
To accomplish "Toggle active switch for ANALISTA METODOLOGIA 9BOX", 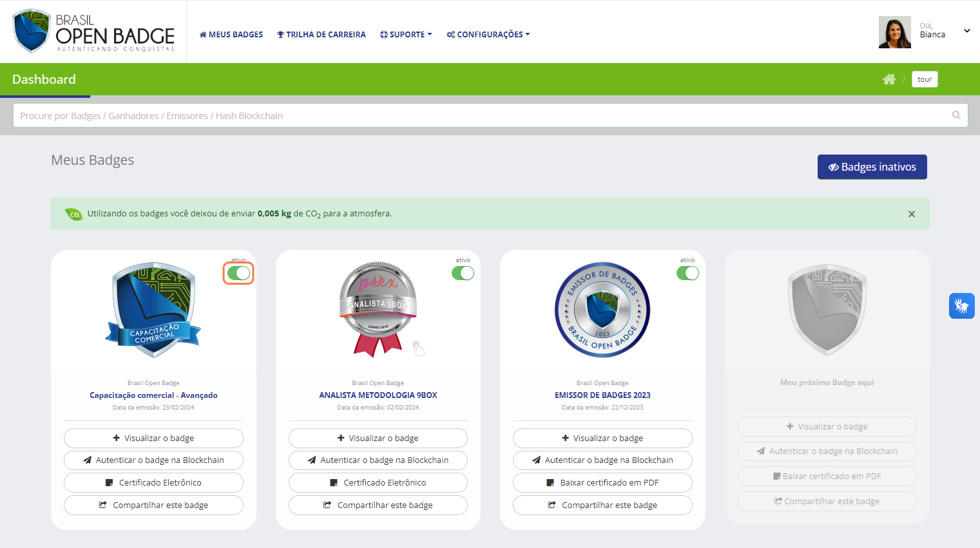I will (x=463, y=273).
